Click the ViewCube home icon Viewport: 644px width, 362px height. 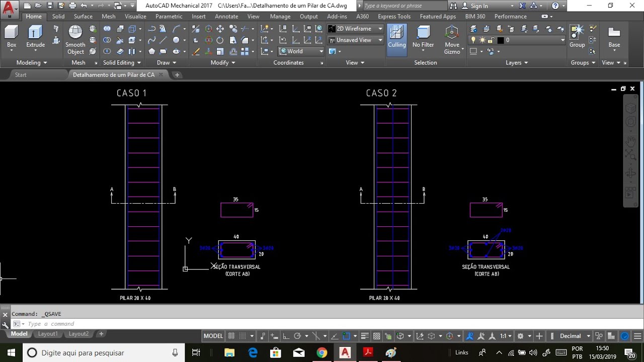[x=630, y=108]
